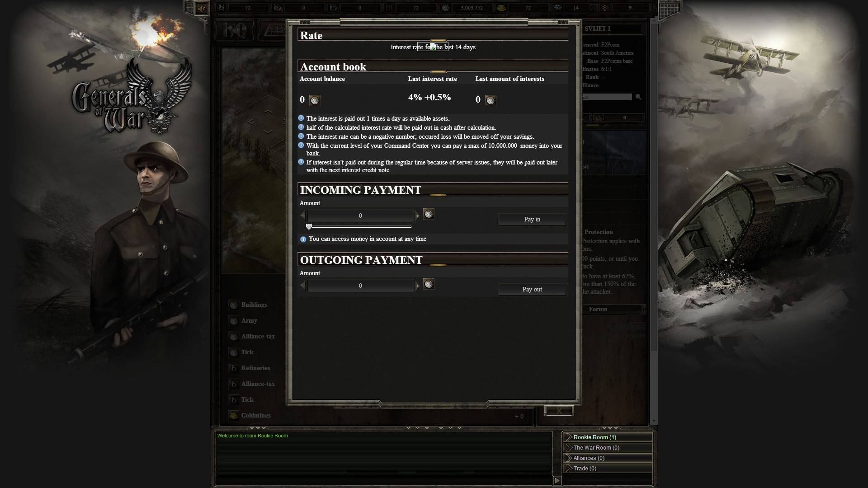
Task: Click the incoming payment Amount input field
Action: point(360,216)
